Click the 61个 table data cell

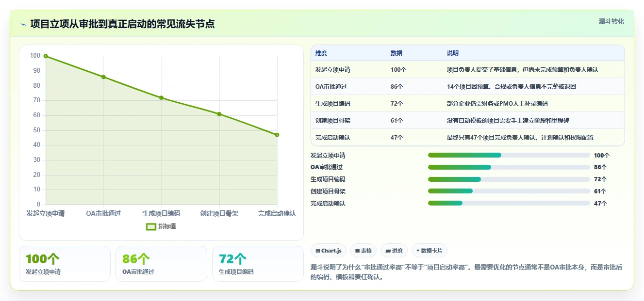coord(397,121)
